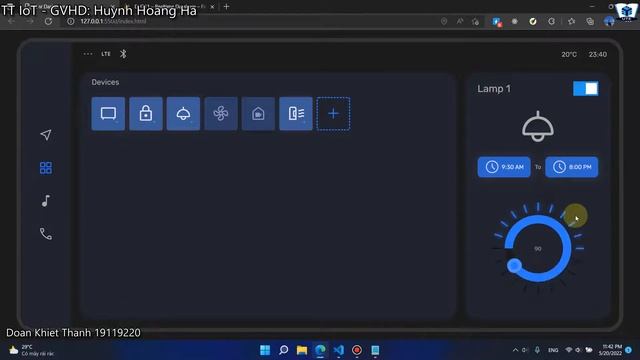The width and height of the screenshot is (640, 360).
Task: Set end time 8:00 PM button
Action: (572, 167)
